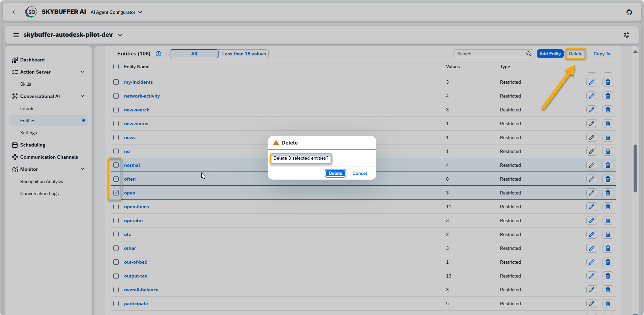Select the open-items entity checkbox
This screenshot has width=644, height=315.
click(116, 207)
